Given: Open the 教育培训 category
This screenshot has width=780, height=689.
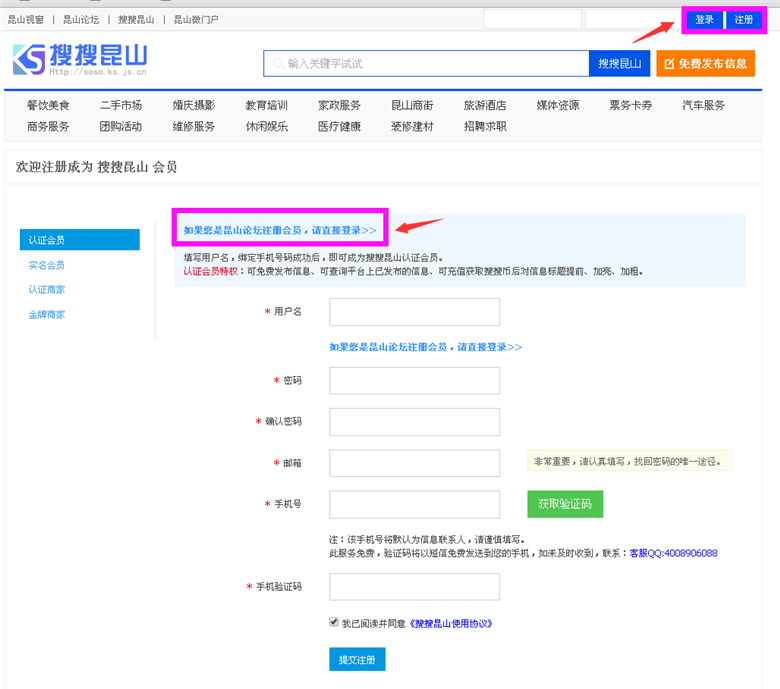Looking at the screenshot, I should pyautogui.click(x=267, y=105).
